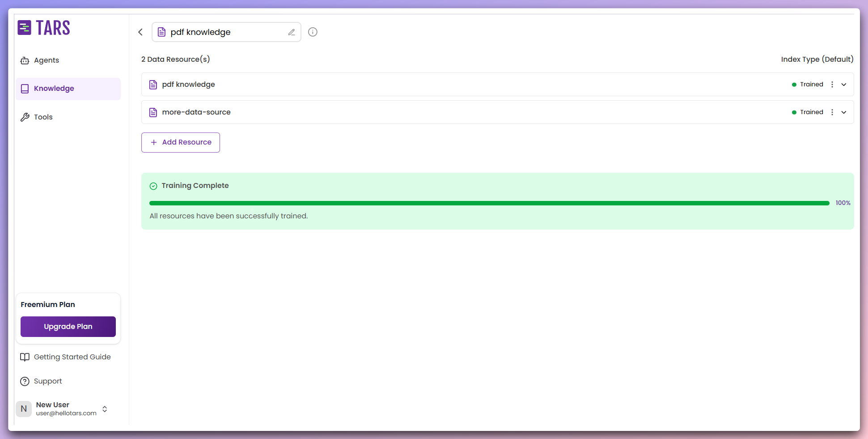Click the Getting Started Guide book icon
Viewport: 868px width, 439px height.
tap(25, 357)
